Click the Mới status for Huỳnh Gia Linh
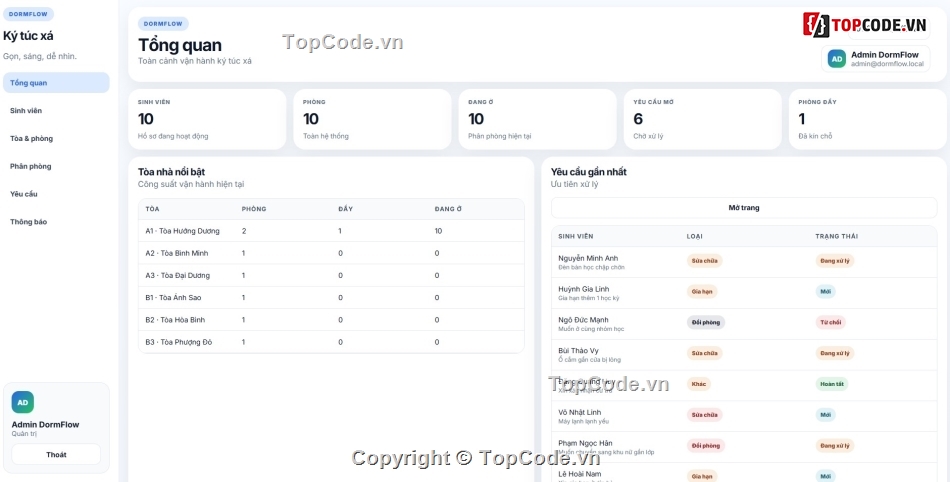This screenshot has height=482, width=950. [825, 291]
